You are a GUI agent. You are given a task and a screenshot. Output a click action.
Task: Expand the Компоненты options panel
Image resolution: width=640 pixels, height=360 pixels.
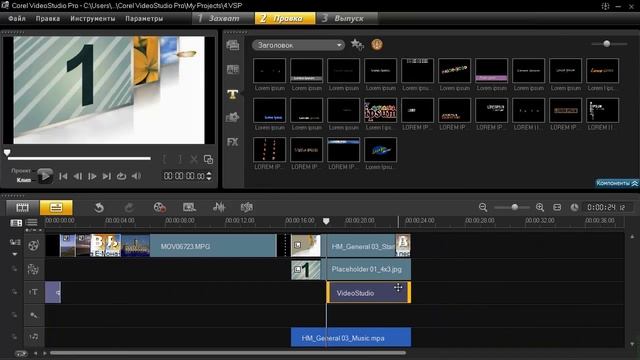pyautogui.click(x=617, y=183)
